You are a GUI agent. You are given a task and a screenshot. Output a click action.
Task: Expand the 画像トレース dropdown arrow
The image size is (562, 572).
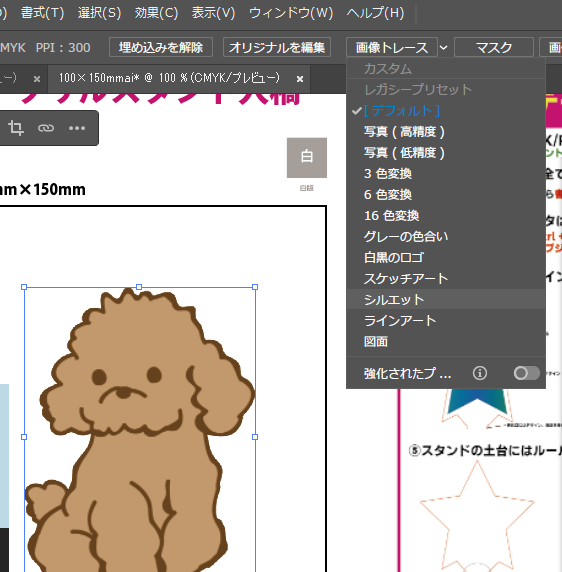tap(443, 47)
